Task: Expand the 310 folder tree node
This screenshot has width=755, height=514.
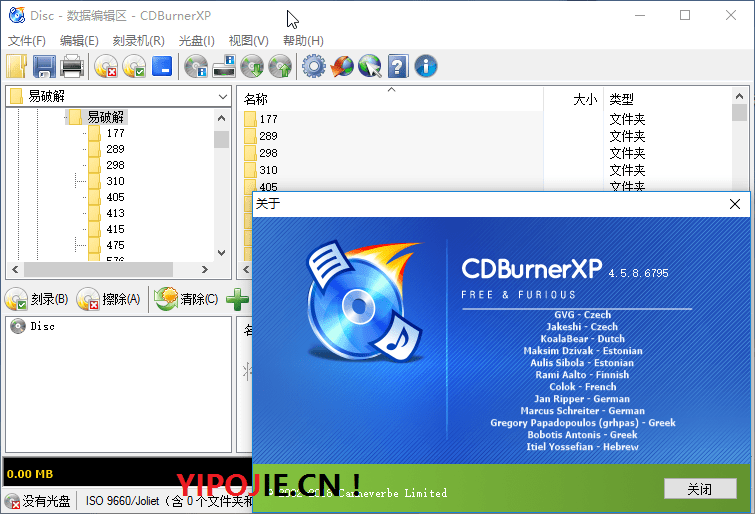Action: tap(76, 182)
